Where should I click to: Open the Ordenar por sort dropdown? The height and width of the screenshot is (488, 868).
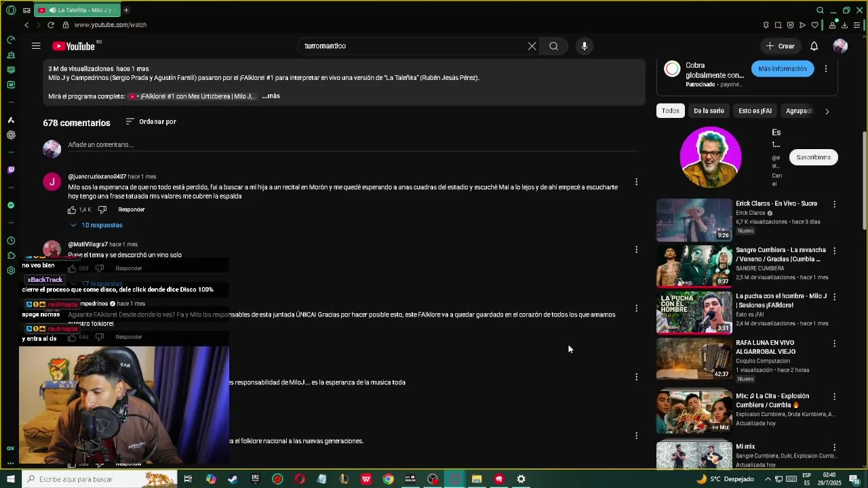151,122
